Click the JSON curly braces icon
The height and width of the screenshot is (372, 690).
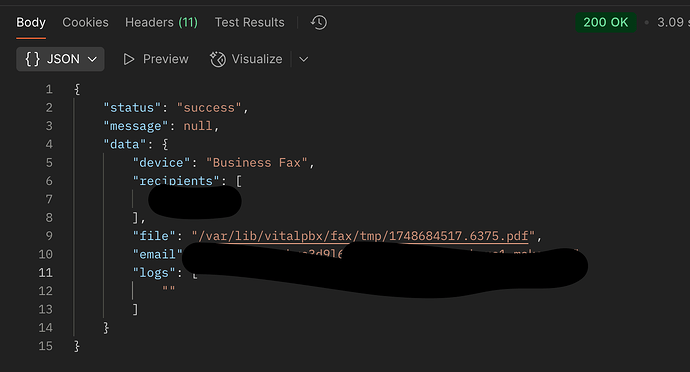coord(33,59)
